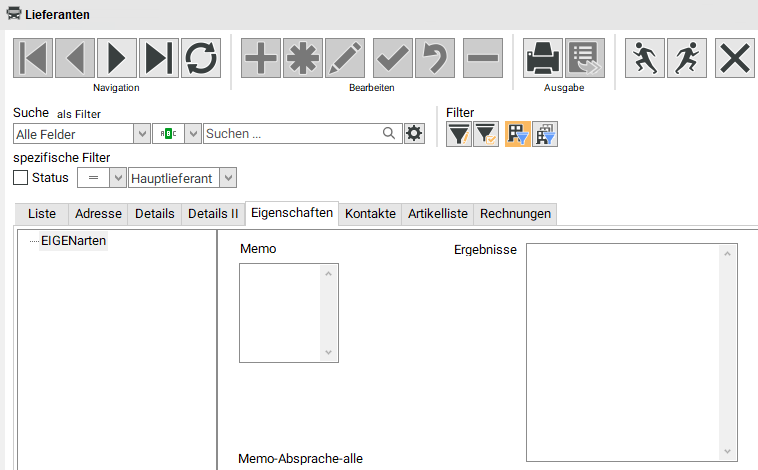Viewport: 758px width, 470px height.
Task: Click the multi-building filter icon
Action: pos(545,134)
